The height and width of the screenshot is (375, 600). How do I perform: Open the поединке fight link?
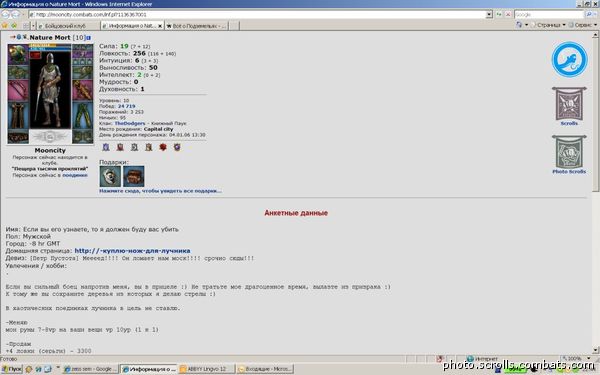(x=75, y=175)
